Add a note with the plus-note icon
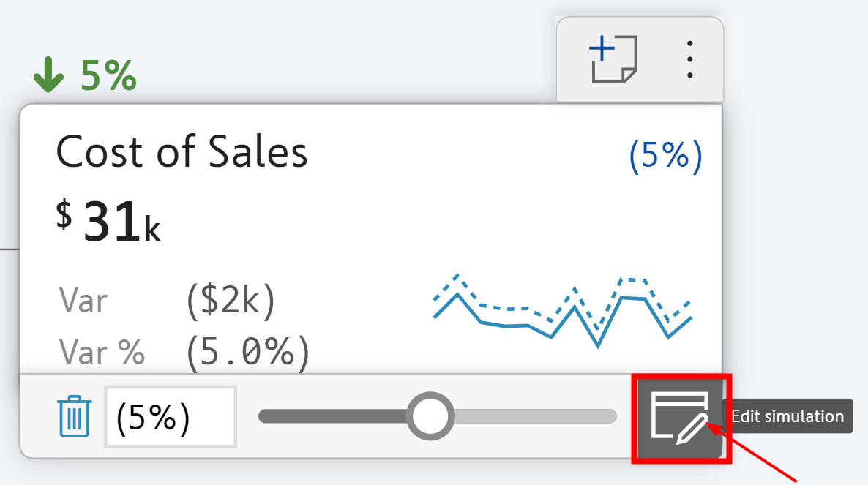Image resolution: width=868 pixels, height=485 pixels. (x=613, y=59)
